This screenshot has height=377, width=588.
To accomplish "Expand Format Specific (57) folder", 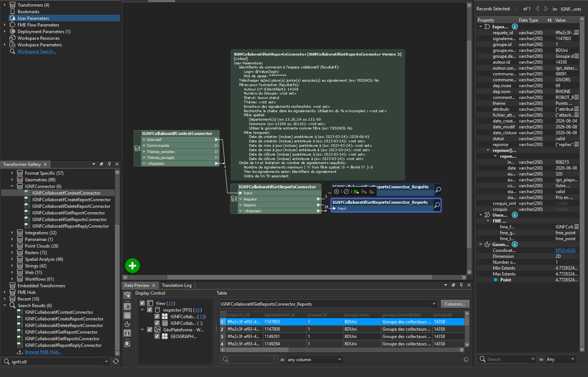I will click(12, 173).
